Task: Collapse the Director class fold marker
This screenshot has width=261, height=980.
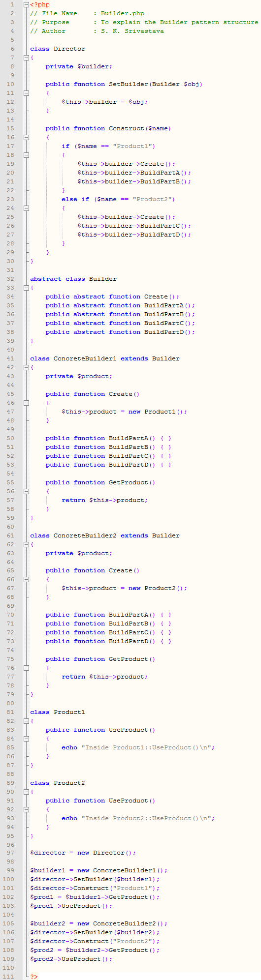Action: 26,58
